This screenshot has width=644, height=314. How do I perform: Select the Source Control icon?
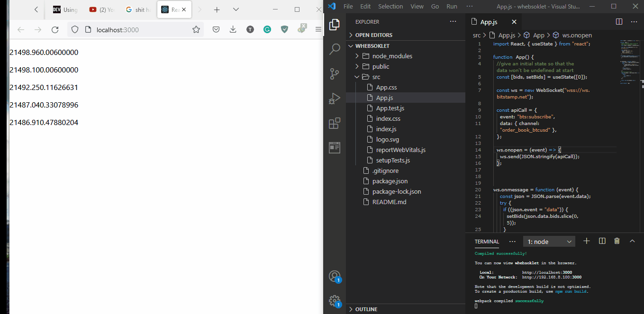335,73
